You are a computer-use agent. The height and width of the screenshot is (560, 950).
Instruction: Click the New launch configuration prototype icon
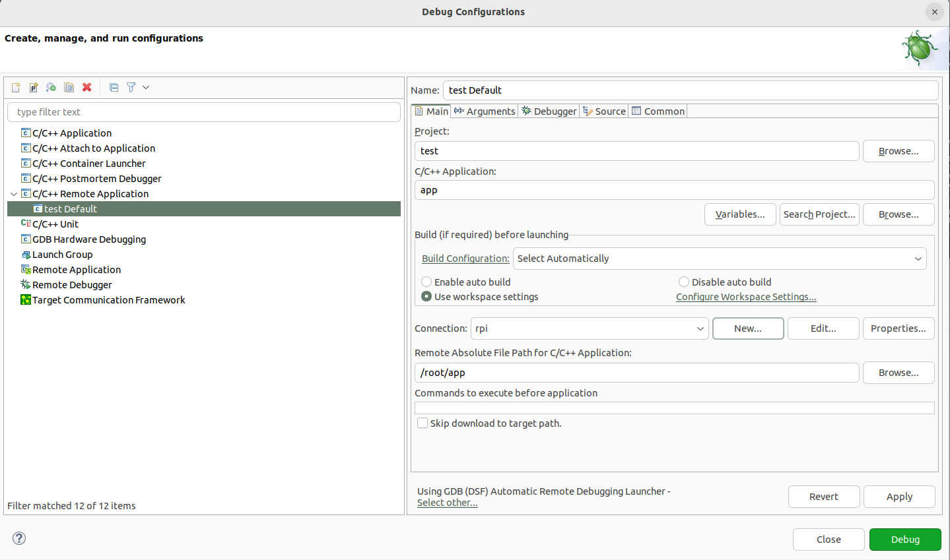[x=34, y=87]
